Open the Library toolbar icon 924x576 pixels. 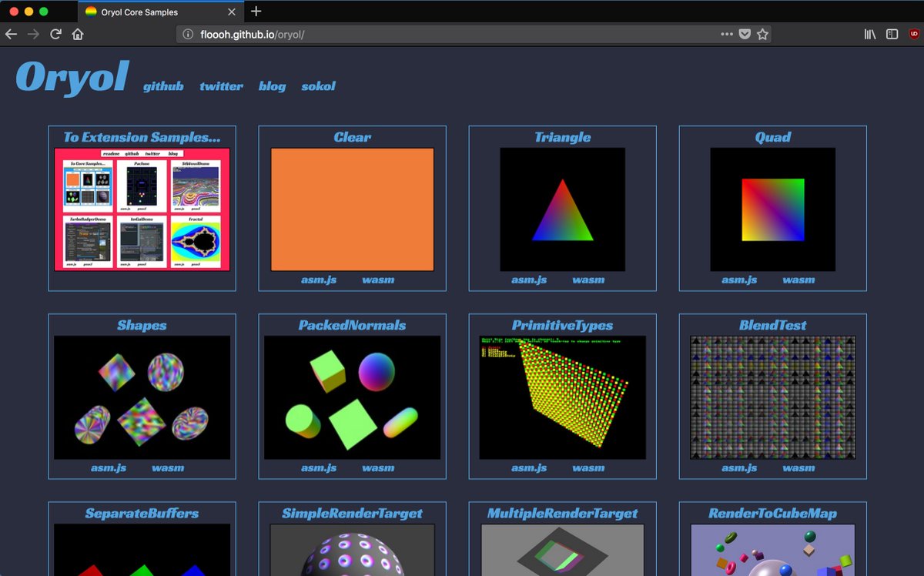coord(870,34)
